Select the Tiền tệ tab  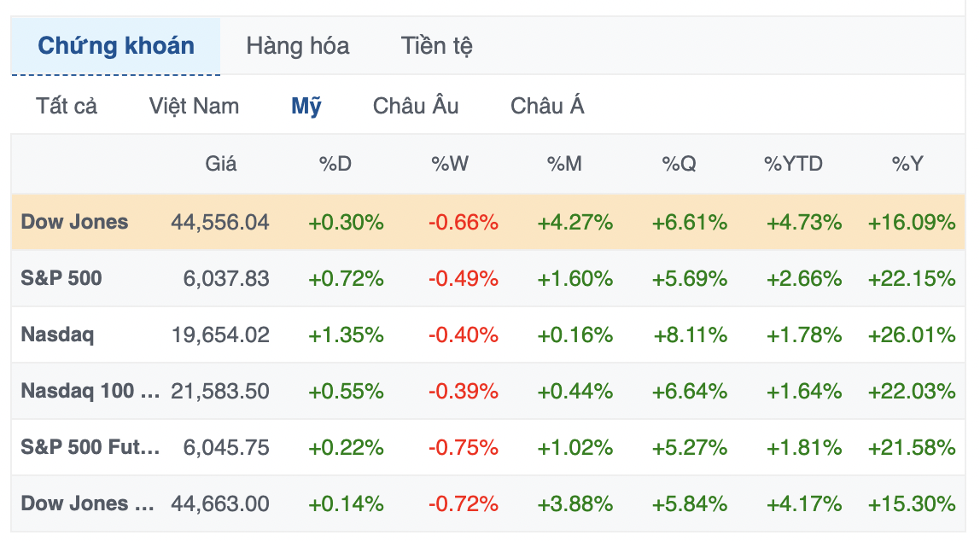436,46
